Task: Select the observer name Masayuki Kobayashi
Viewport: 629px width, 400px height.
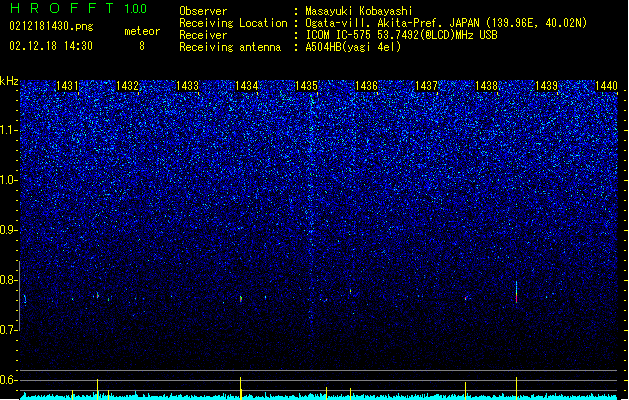Action: (x=359, y=11)
